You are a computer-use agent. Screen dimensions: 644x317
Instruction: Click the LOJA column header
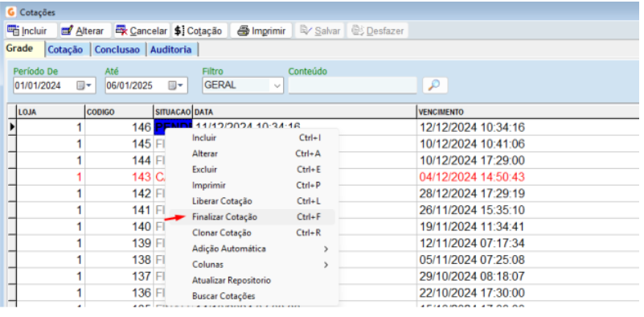point(50,112)
